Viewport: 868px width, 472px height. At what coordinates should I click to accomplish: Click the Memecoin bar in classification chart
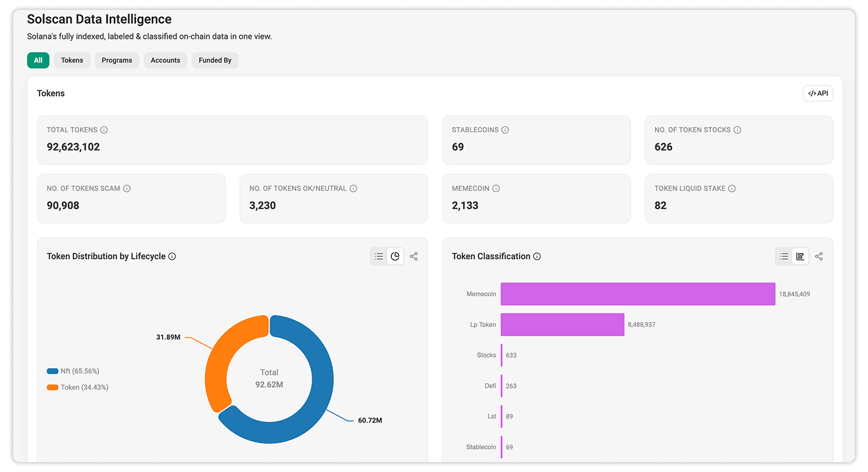(x=638, y=294)
